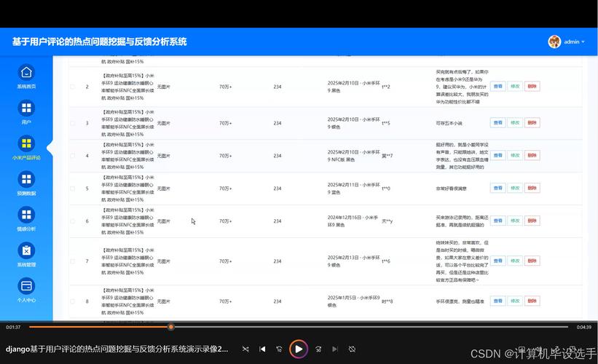Click the 2024年12月16日 date cell in row 6
The height and width of the screenshot is (364, 598).
click(353, 221)
